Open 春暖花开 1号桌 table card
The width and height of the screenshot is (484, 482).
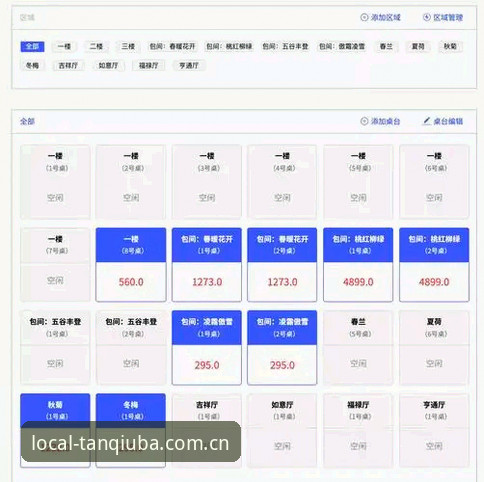[207, 265]
